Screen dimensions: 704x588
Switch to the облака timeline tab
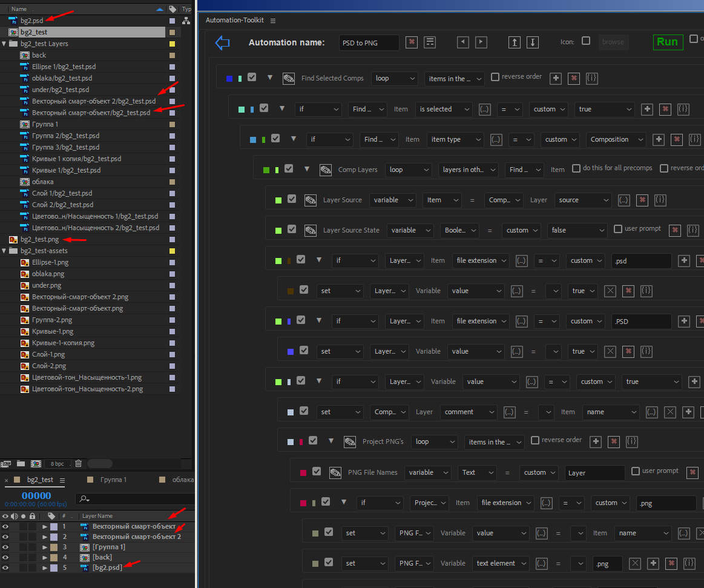click(183, 480)
